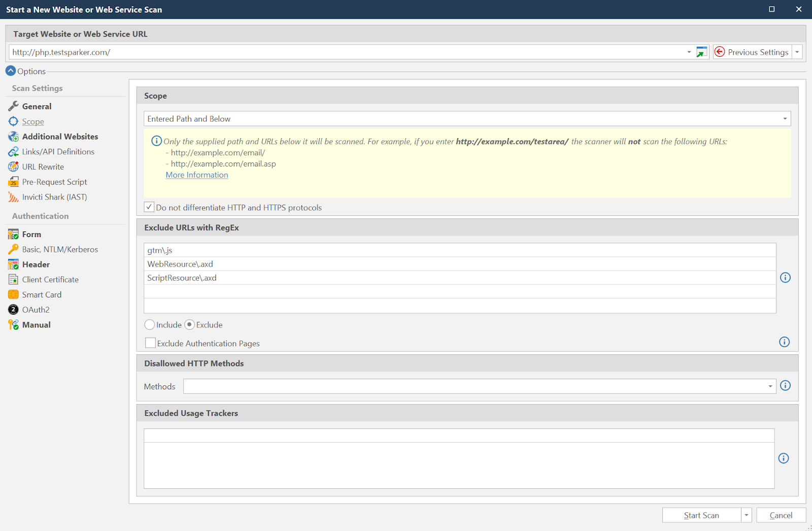Open OAuth2 authentication settings

[x=36, y=309]
